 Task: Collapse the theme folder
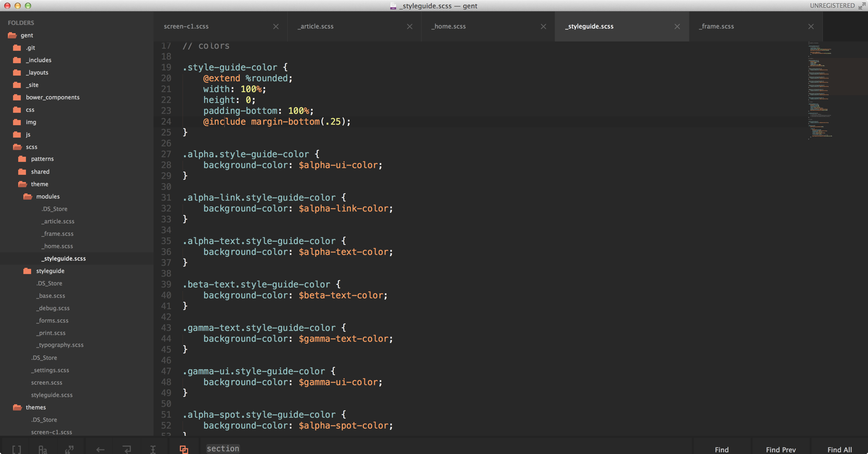pyautogui.click(x=22, y=184)
